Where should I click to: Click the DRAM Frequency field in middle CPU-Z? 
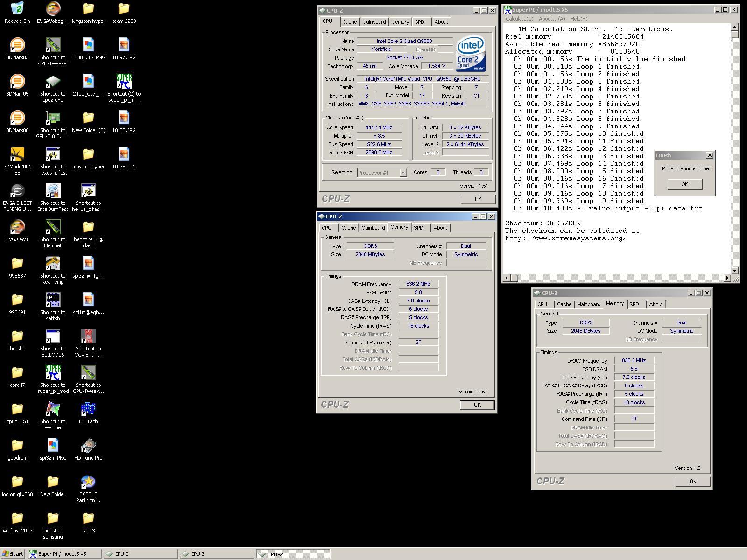pos(418,284)
